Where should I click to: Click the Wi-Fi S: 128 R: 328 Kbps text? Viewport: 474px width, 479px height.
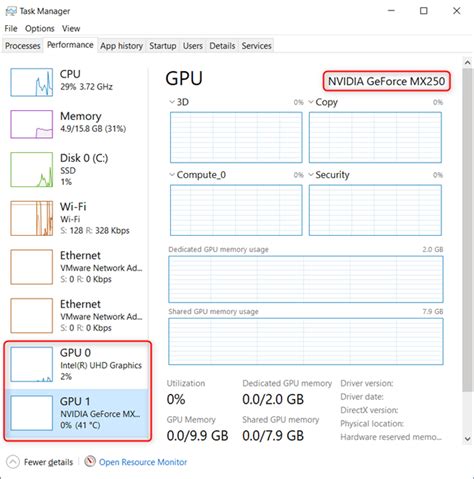[x=95, y=230]
